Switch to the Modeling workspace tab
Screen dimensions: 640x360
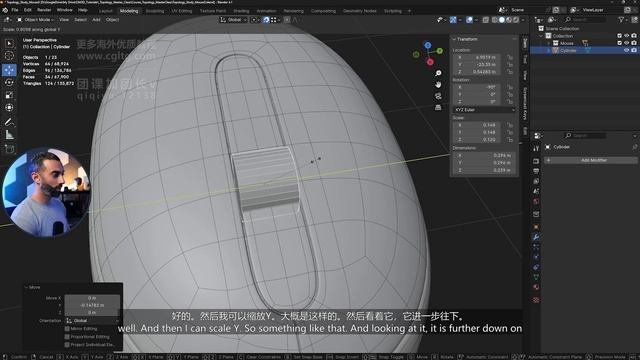click(x=129, y=11)
